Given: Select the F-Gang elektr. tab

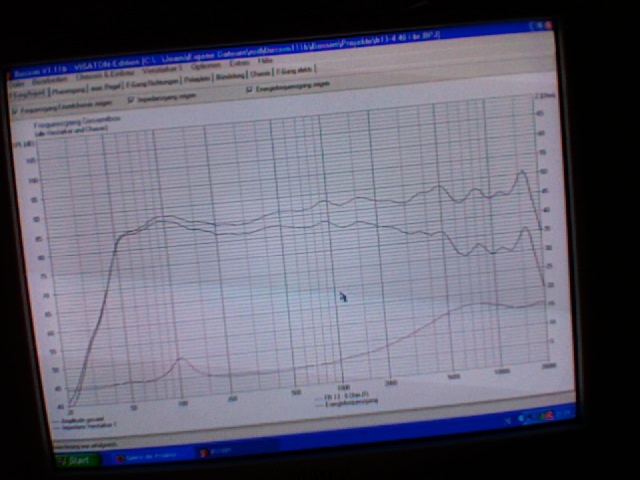Looking at the screenshot, I should click(x=295, y=71).
